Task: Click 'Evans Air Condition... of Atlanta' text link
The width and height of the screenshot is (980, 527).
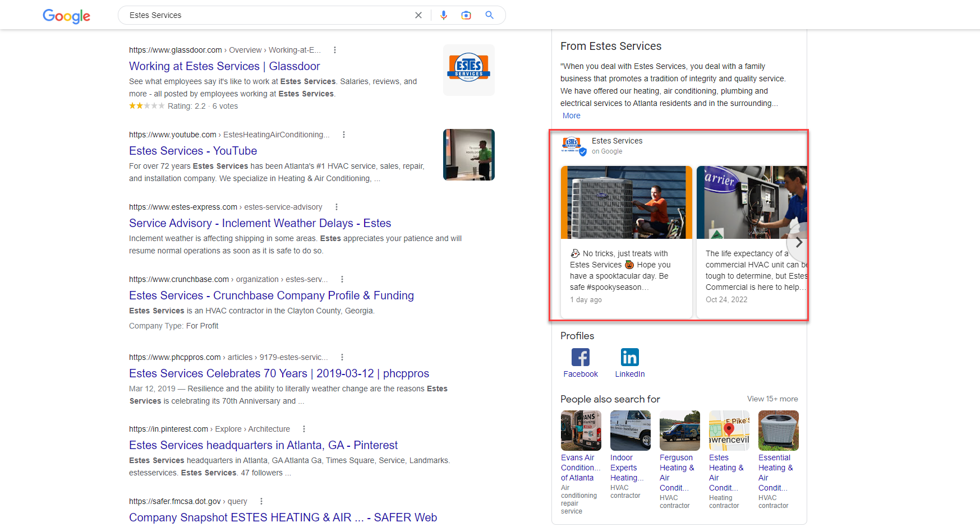Action: (581, 468)
